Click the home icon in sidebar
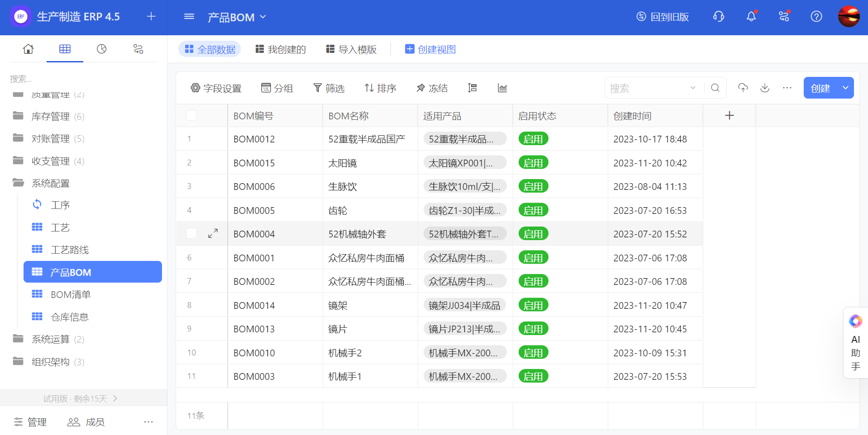 (x=28, y=49)
